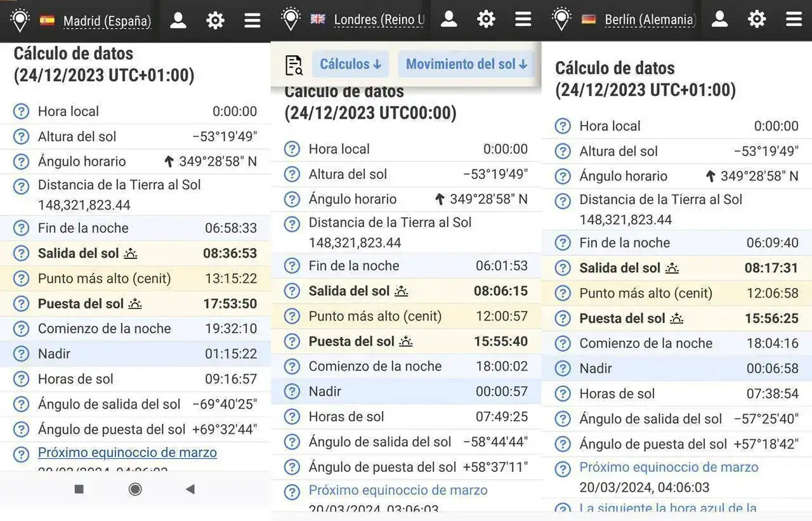Image resolution: width=812 pixels, height=521 pixels.
Task: Select Londres daylight hours 07:49:25
Action: coord(502,417)
